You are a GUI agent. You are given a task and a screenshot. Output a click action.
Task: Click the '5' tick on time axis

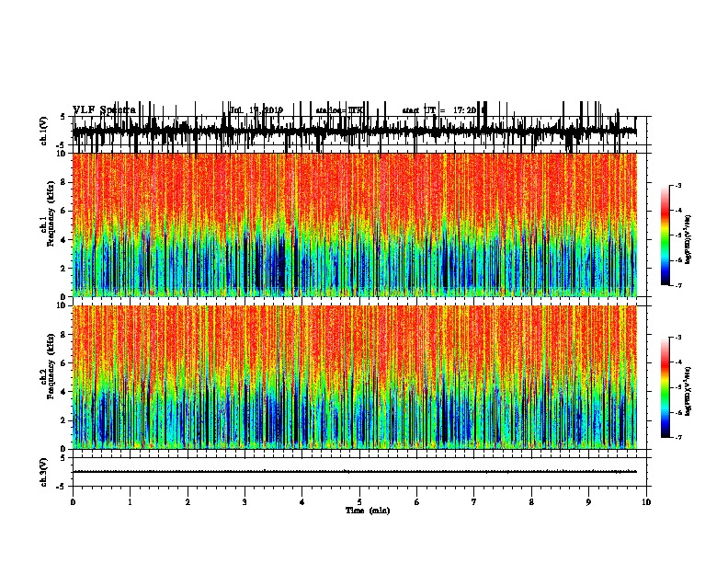tap(359, 502)
